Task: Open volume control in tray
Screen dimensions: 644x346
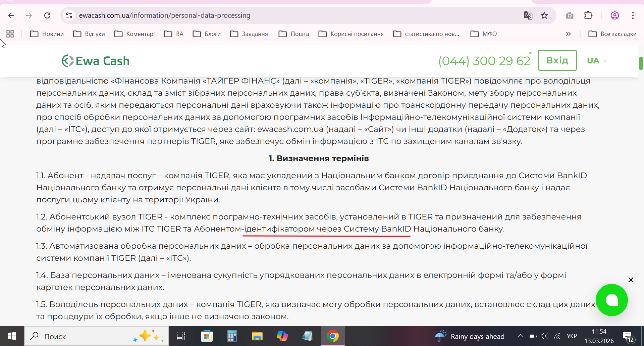Action: click(544, 336)
